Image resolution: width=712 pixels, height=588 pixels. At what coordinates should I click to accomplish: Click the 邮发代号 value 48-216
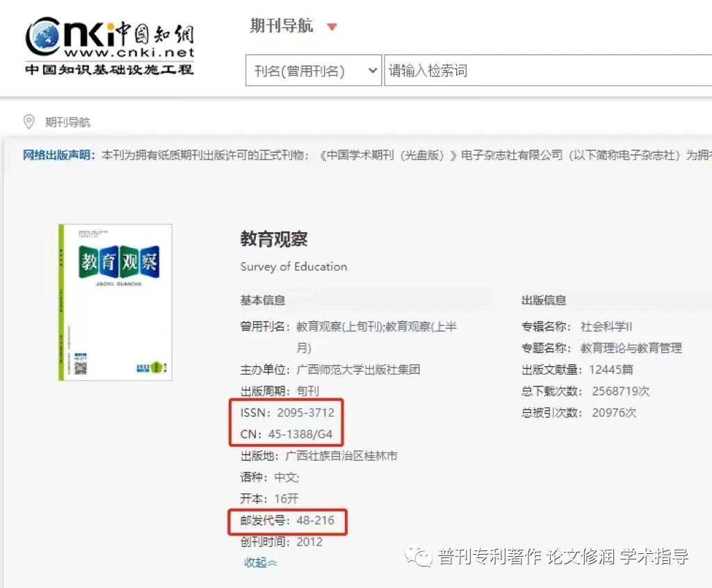[x=315, y=521]
